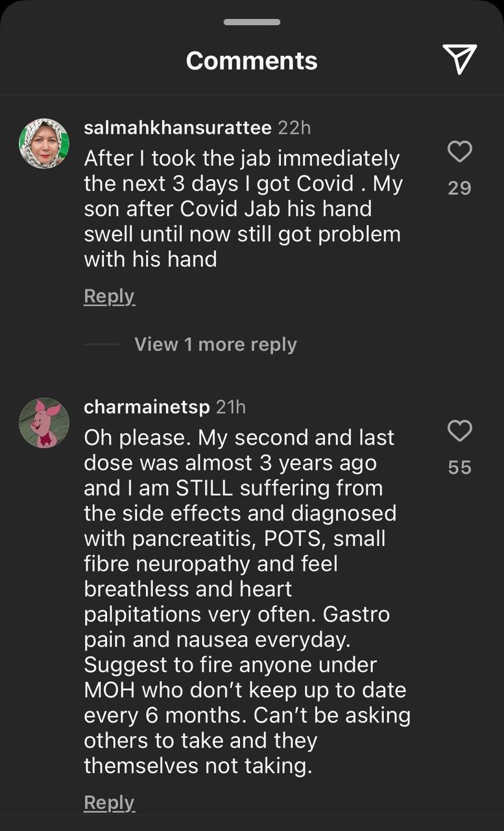Open salmahkhansurattee's profile picture
This screenshot has height=831, width=504.
(x=44, y=143)
